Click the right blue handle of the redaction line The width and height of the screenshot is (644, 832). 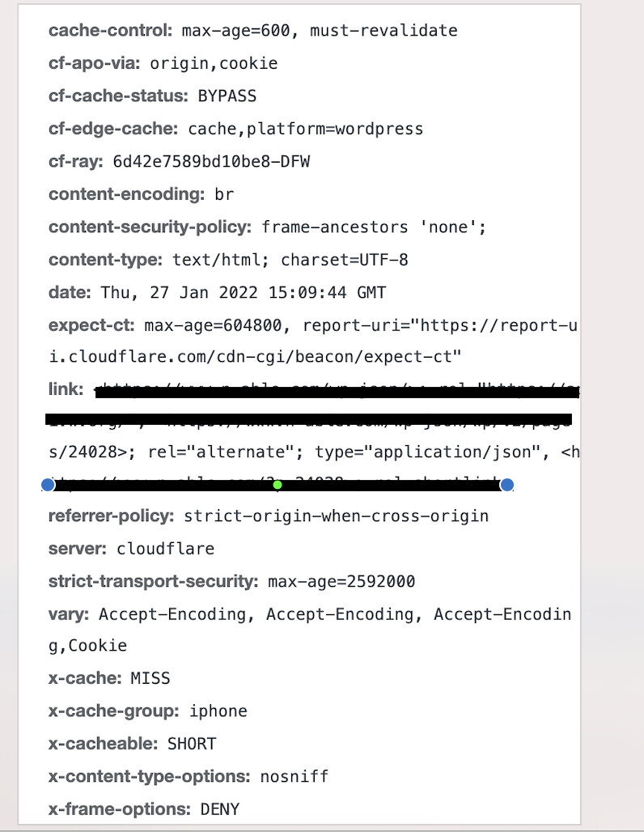click(x=507, y=485)
